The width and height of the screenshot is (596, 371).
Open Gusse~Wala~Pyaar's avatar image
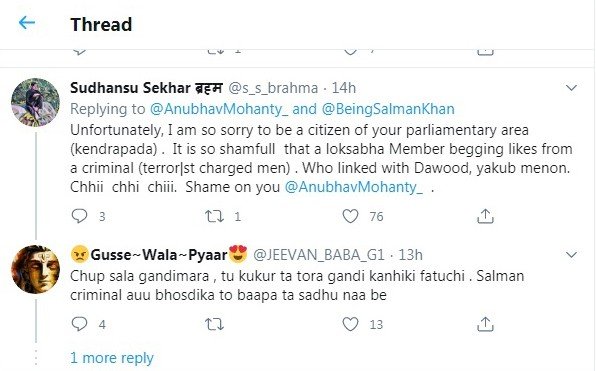tap(35, 269)
